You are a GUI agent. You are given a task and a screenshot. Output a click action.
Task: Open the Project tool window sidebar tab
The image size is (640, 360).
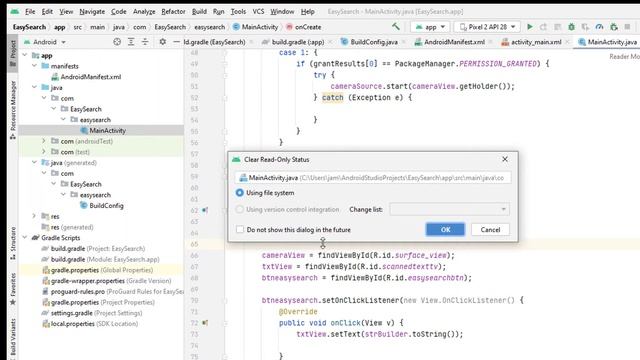[x=13, y=53]
